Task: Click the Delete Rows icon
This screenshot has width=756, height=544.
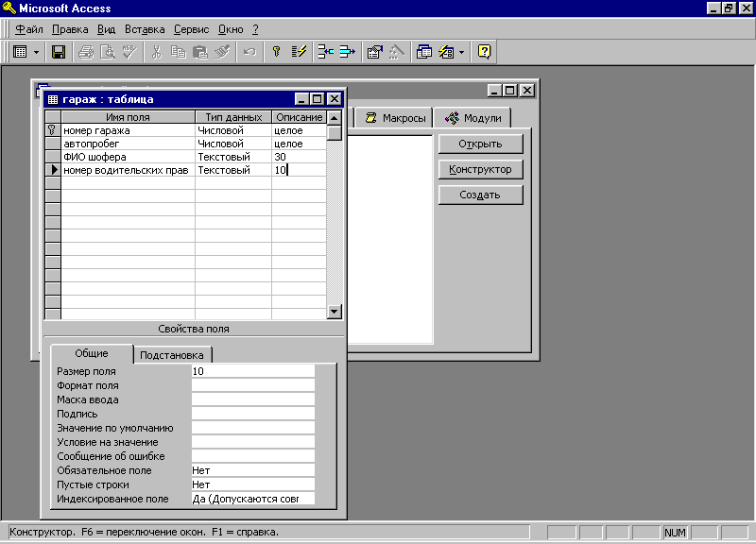Action: [347, 52]
